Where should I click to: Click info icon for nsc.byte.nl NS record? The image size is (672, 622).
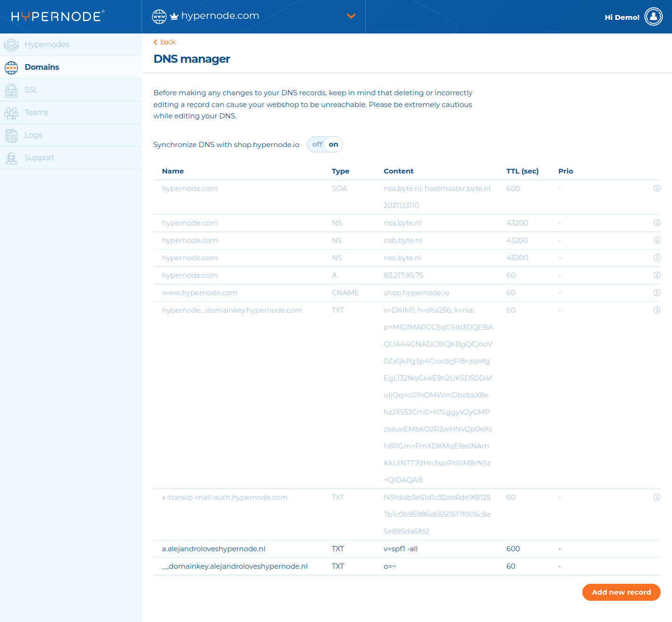(657, 258)
